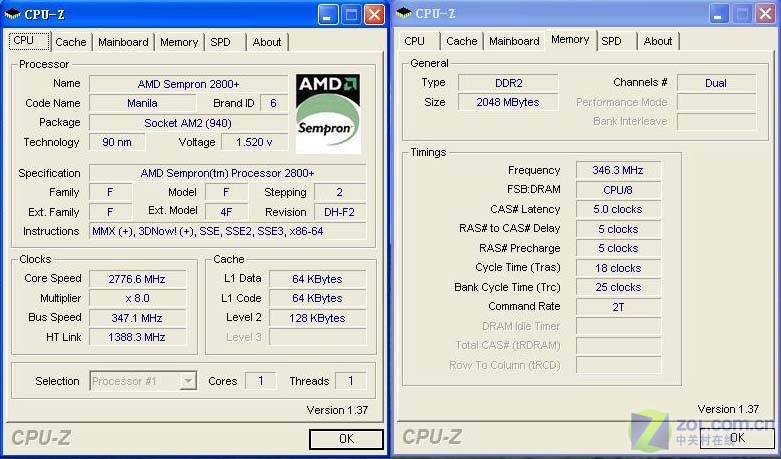
Task: Click the L1 Data cache value 64 KBytes
Action: tap(317, 279)
